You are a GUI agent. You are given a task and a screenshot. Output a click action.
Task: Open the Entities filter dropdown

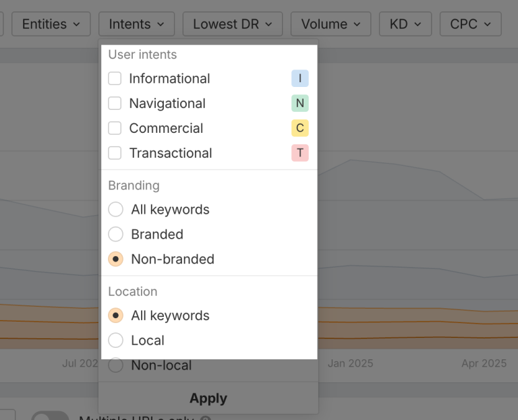51,24
